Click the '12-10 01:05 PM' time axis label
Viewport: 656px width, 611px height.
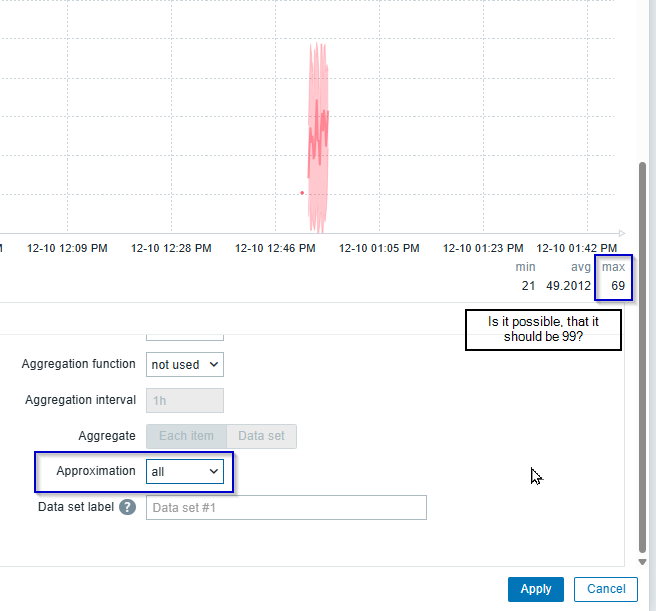click(x=379, y=248)
